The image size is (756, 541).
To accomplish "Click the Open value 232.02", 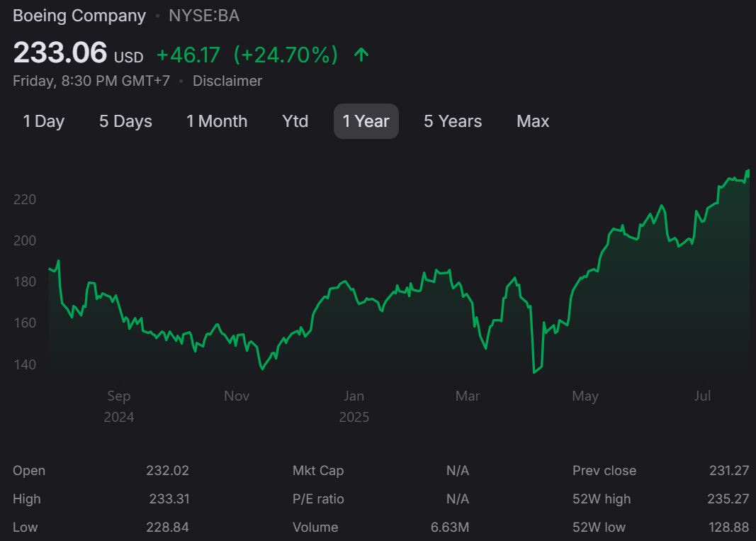I will coord(167,470).
